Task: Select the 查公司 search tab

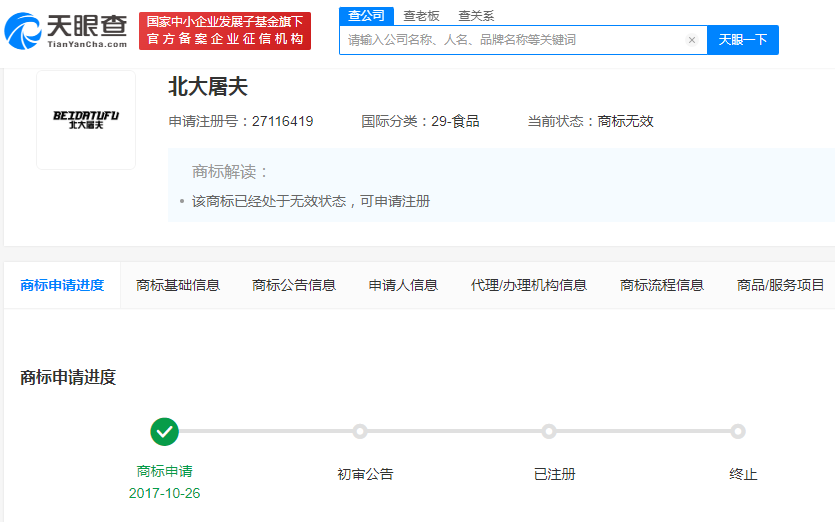Action: [x=366, y=16]
